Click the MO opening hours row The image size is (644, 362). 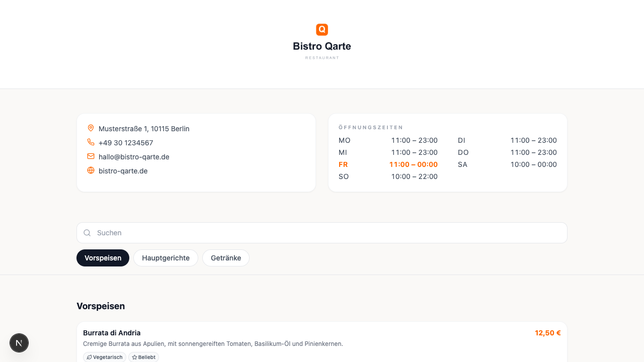[388, 140]
